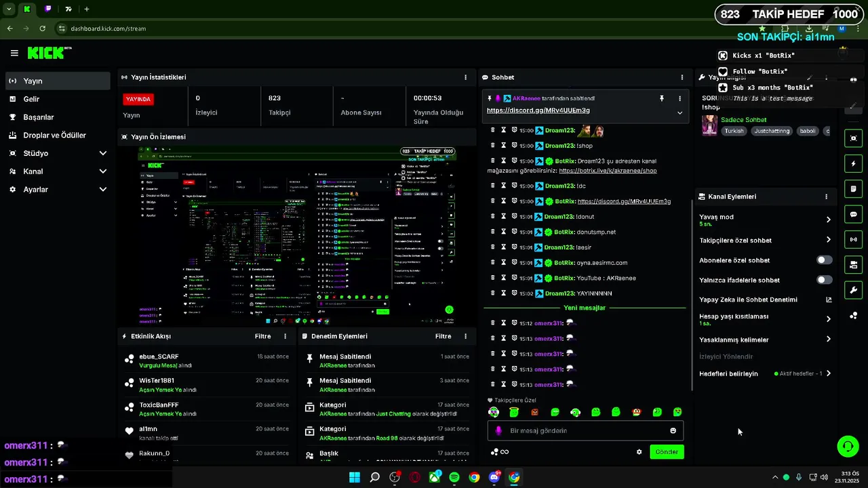Expand the Kanal sidebar section chevron
The width and height of the screenshot is (868, 488).
103,171
